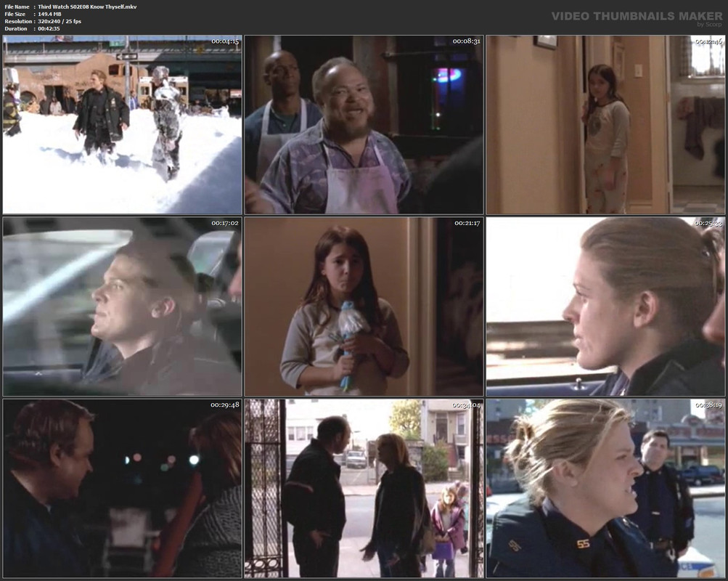Click the '00:29:48' timestamp text
The width and height of the screenshot is (728, 581).
(x=225, y=405)
